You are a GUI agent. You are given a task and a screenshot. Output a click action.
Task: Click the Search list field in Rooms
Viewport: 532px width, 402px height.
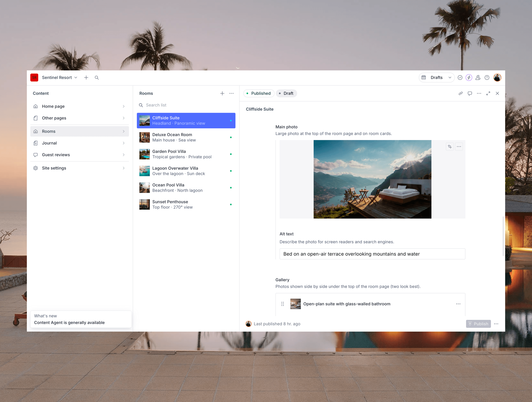[186, 105]
